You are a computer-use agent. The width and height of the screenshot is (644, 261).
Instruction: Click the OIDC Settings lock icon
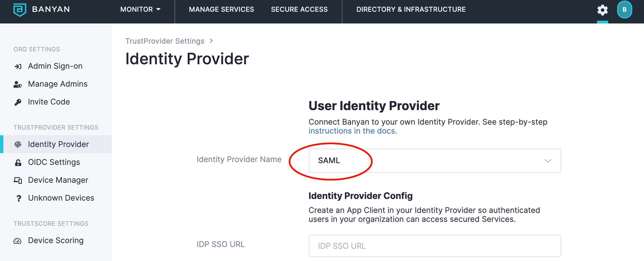[18, 162]
